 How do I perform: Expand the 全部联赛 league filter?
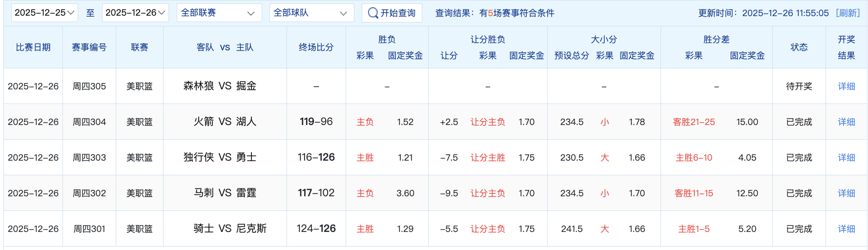tap(218, 13)
